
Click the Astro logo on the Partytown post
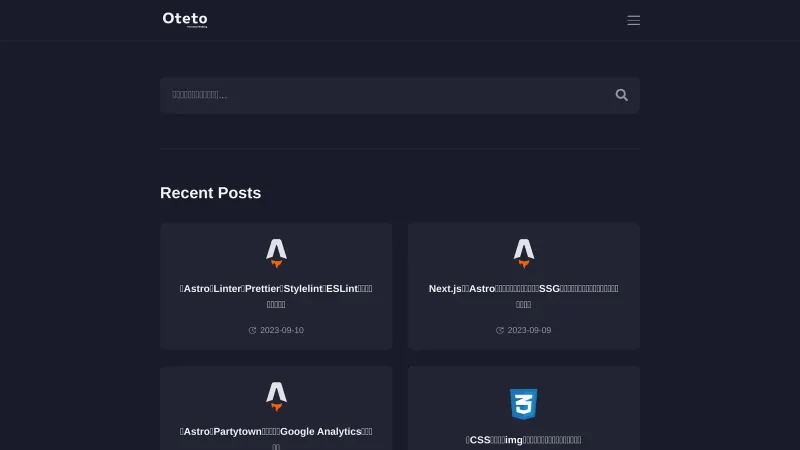pos(276,396)
